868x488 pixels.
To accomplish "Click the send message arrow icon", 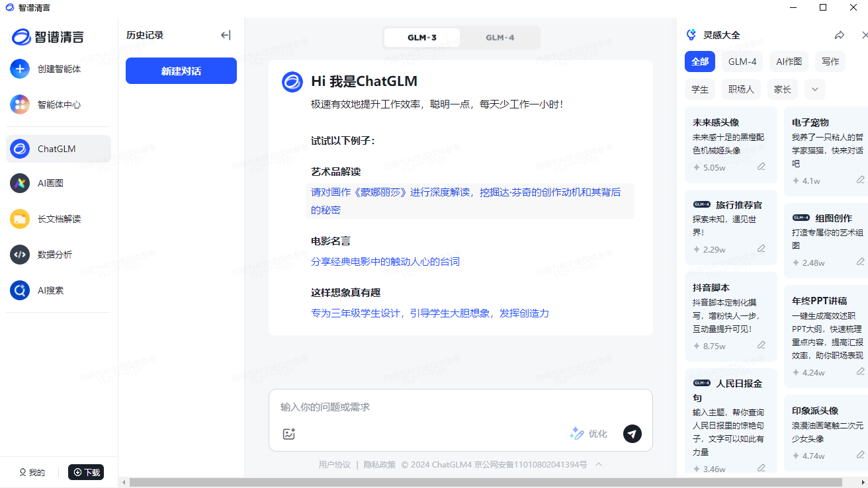I will point(632,434).
